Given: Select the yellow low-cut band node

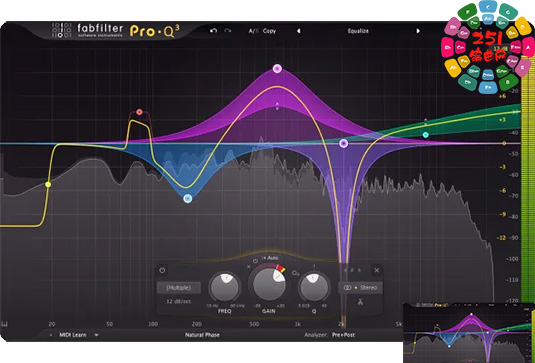Looking at the screenshot, I should point(48,185).
